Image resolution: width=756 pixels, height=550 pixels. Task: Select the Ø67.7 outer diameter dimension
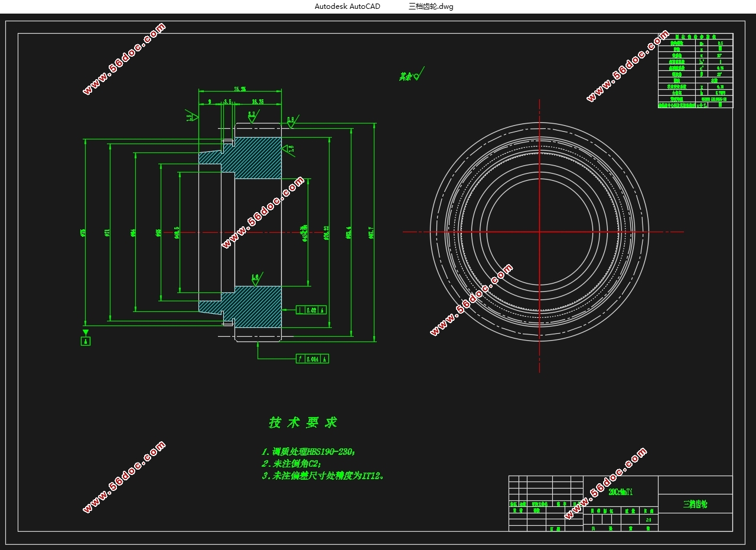(x=371, y=232)
